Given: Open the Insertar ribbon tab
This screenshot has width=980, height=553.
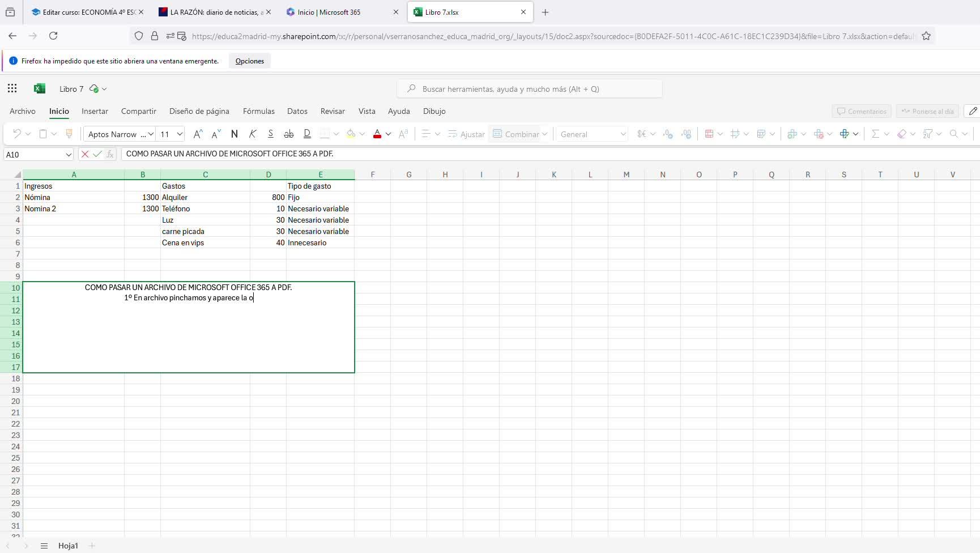Looking at the screenshot, I should 95,111.
